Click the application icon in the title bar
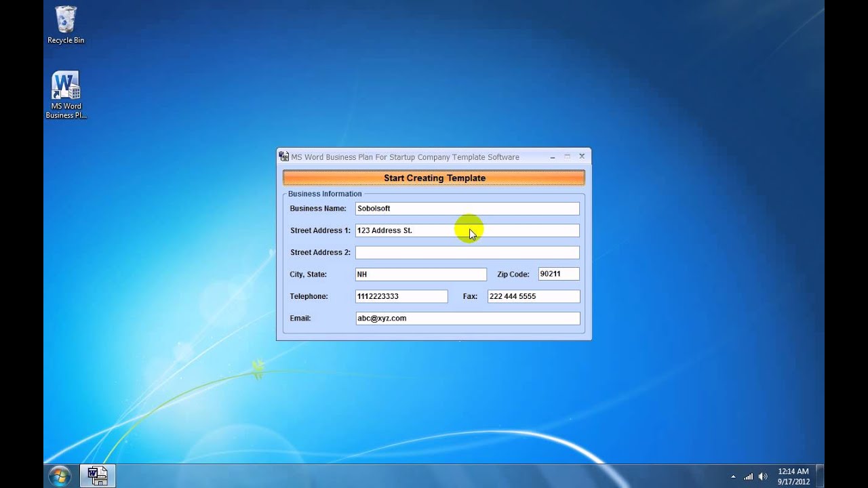The height and width of the screenshot is (488, 868). pos(284,157)
